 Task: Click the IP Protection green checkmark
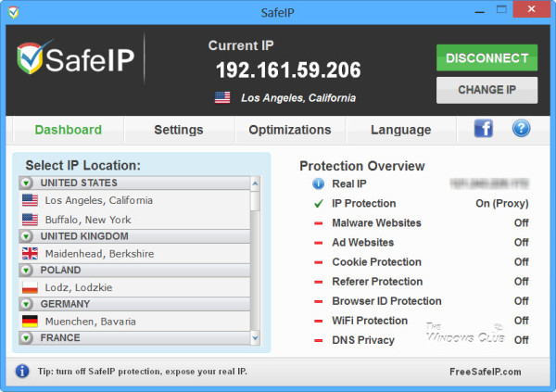coord(319,204)
